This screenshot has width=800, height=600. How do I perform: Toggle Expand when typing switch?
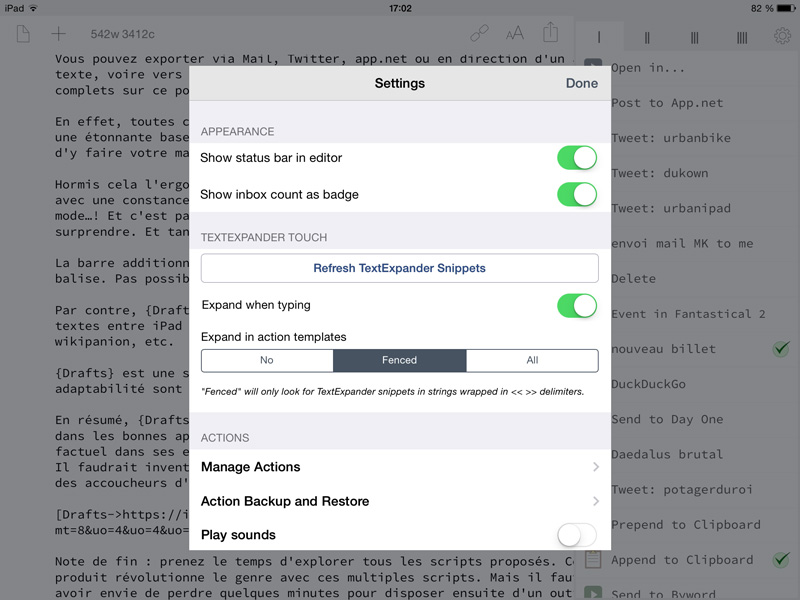(577, 305)
